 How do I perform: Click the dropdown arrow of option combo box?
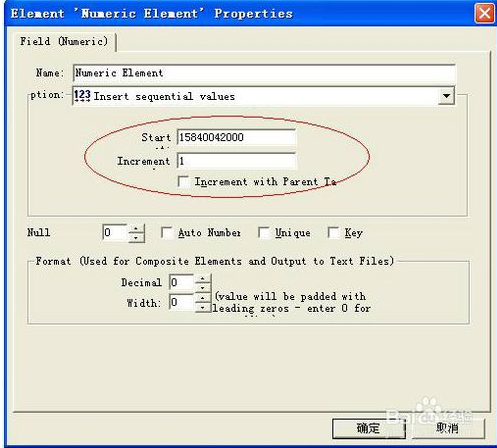point(446,96)
